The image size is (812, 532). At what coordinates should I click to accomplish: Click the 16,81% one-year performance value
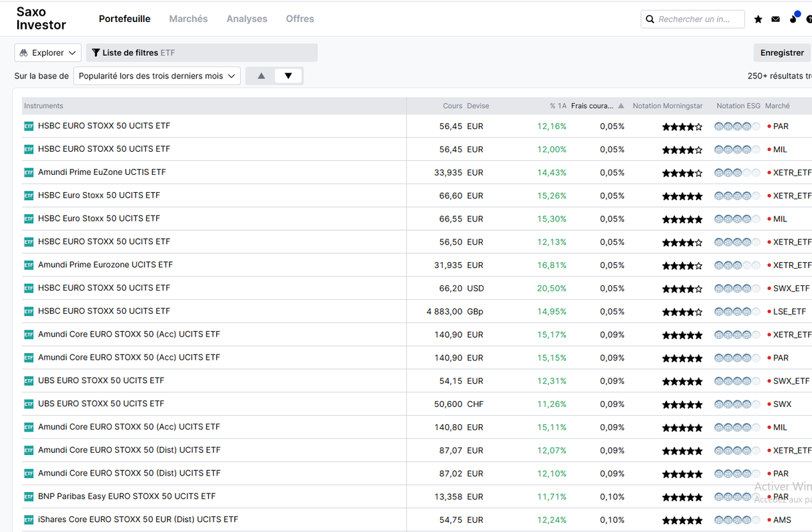[x=552, y=265]
